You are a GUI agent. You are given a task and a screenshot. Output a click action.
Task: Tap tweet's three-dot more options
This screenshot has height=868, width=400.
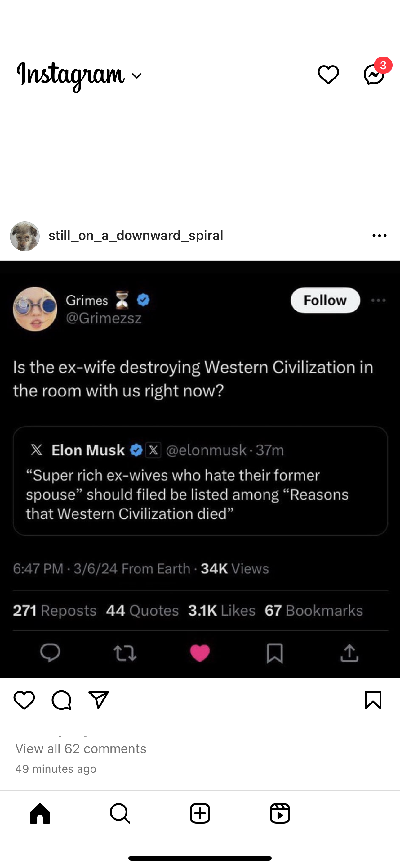(x=378, y=300)
